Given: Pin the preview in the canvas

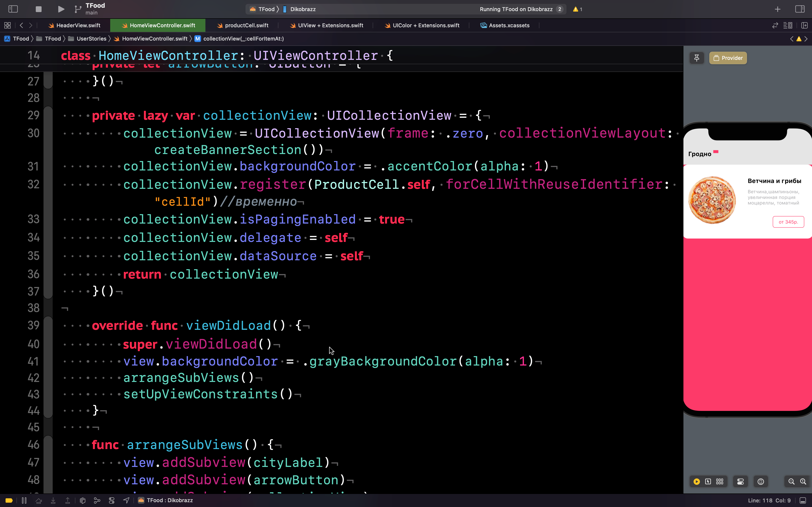Looking at the screenshot, I should coord(697,58).
